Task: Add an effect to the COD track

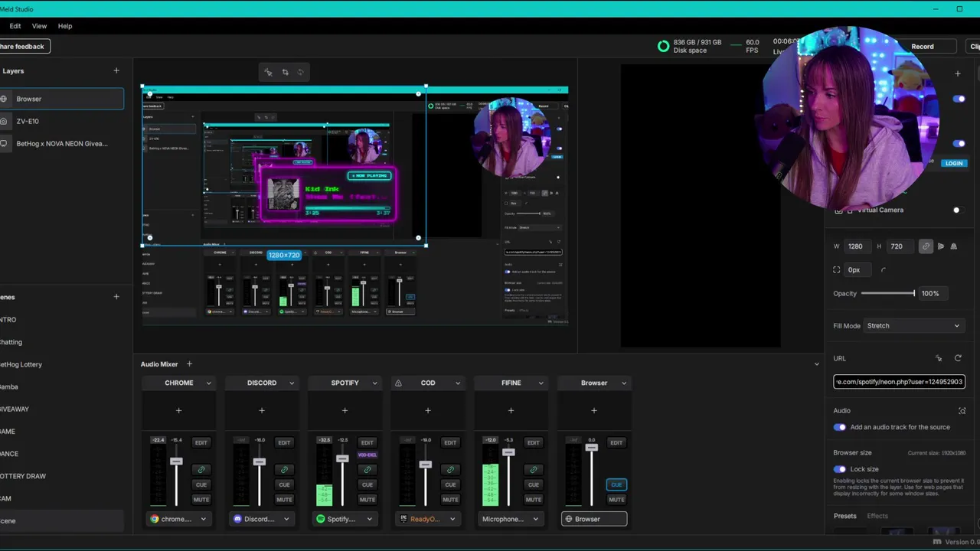Action: [428, 410]
